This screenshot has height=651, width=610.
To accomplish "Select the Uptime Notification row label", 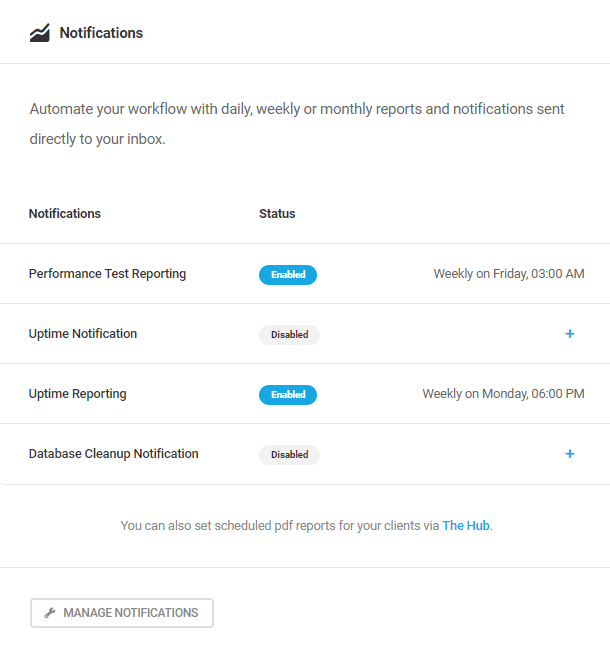I will tap(83, 334).
